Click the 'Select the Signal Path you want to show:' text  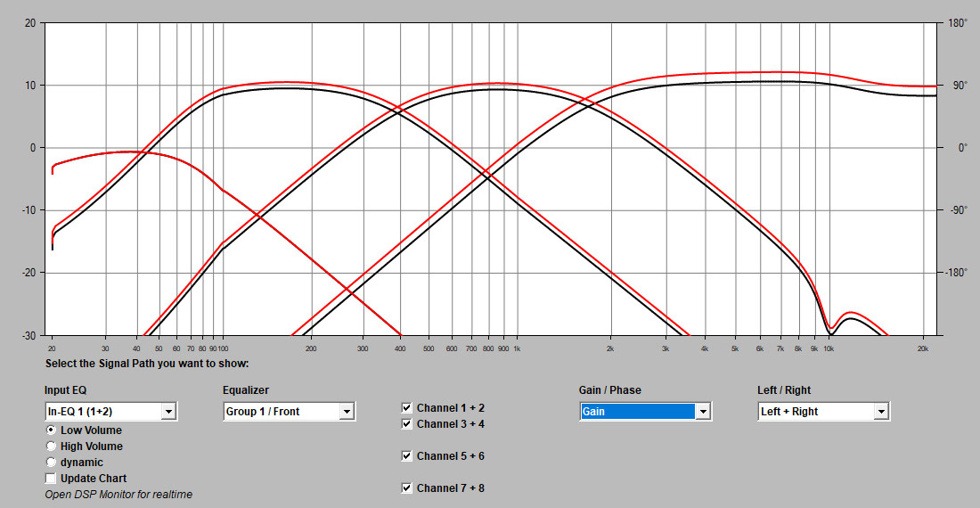click(147, 363)
